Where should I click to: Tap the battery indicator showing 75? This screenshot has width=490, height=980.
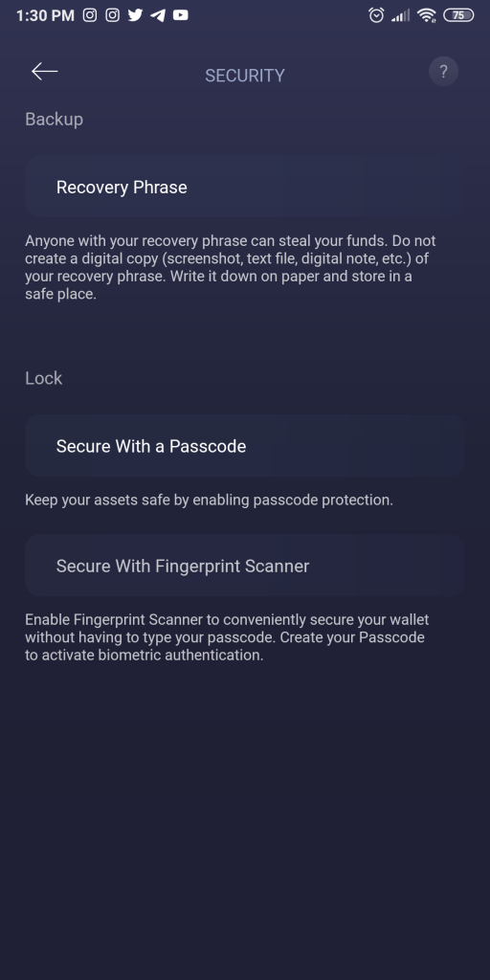(458, 15)
